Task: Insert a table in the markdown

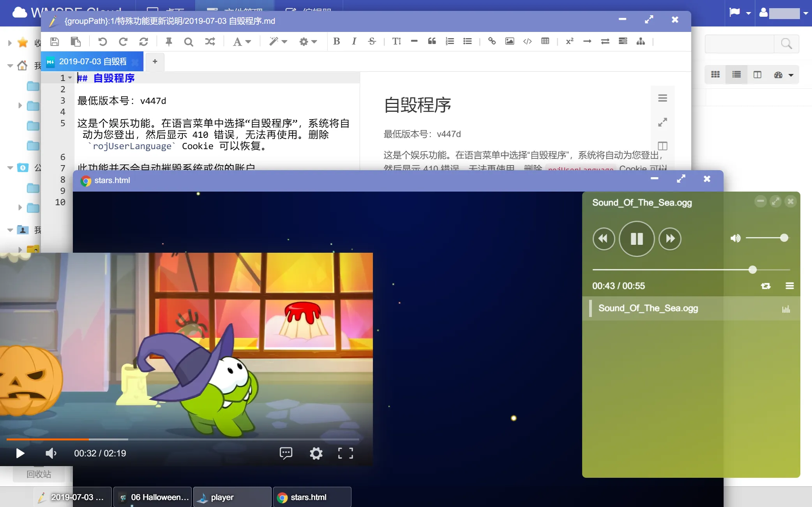Action: [x=545, y=41]
